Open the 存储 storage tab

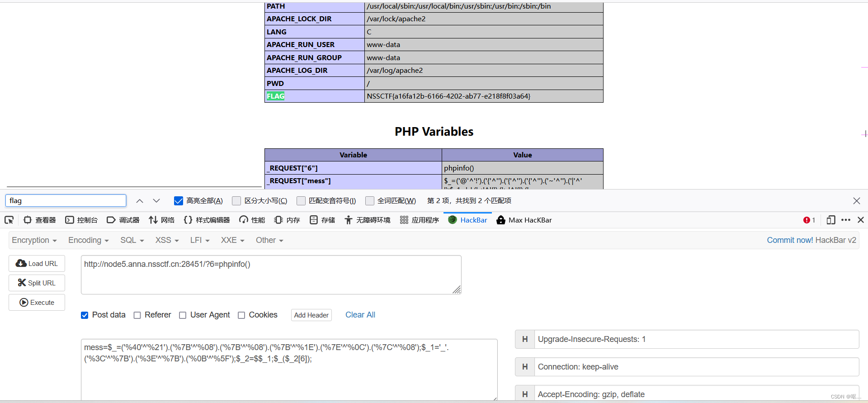pos(322,220)
